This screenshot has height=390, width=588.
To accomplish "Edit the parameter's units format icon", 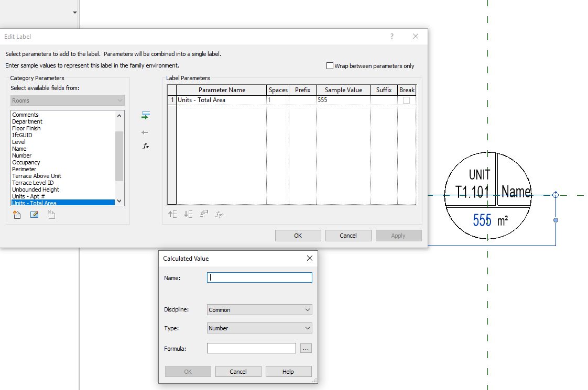I will point(203,214).
